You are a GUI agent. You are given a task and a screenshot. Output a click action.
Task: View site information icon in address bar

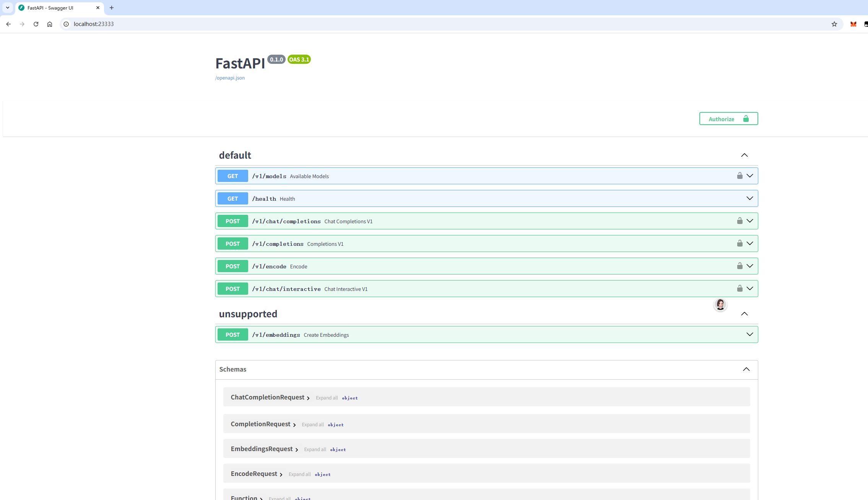pyautogui.click(x=66, y=24)
